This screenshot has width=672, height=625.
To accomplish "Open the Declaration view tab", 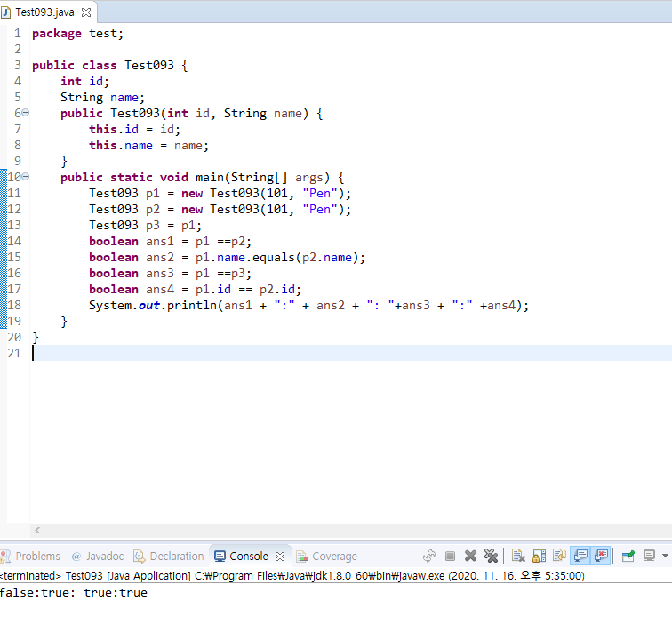I will pos(168,556).
